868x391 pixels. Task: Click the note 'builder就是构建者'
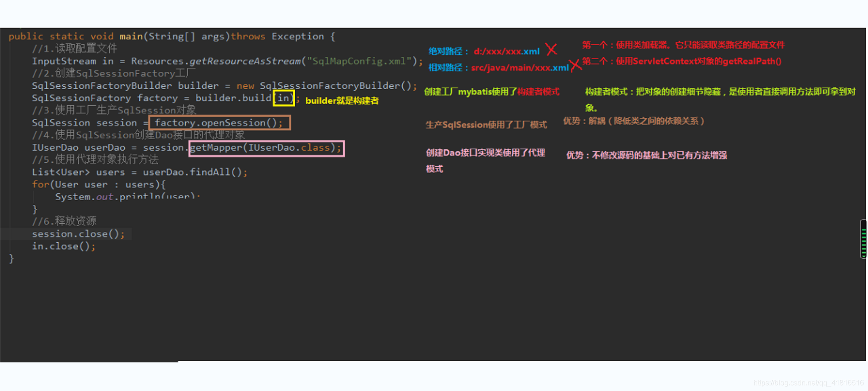[342, 101]
